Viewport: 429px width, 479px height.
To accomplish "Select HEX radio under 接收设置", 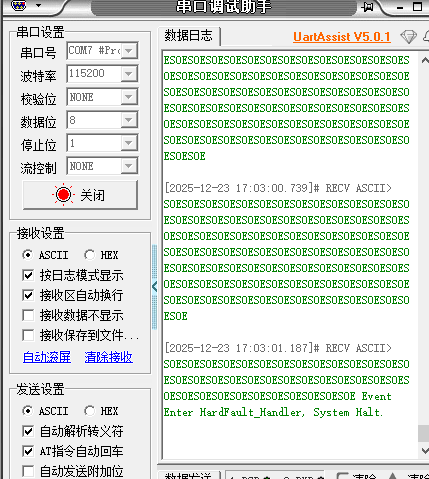I will (x=89, y=255).
